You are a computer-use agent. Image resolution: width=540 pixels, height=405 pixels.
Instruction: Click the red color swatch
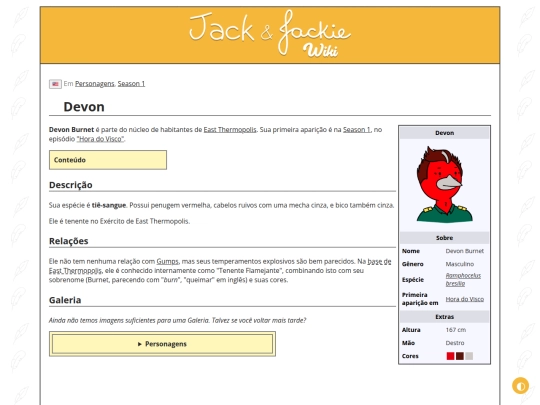[x=450, y=356]
